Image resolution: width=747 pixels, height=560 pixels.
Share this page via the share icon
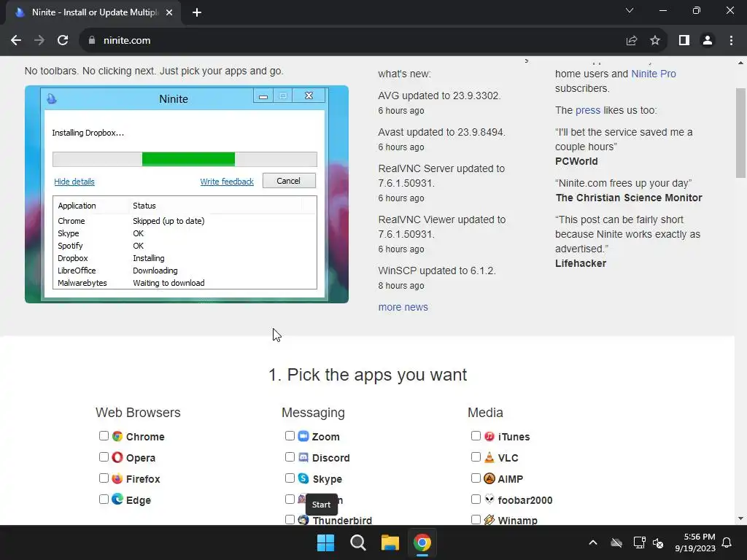click(632, 41)
